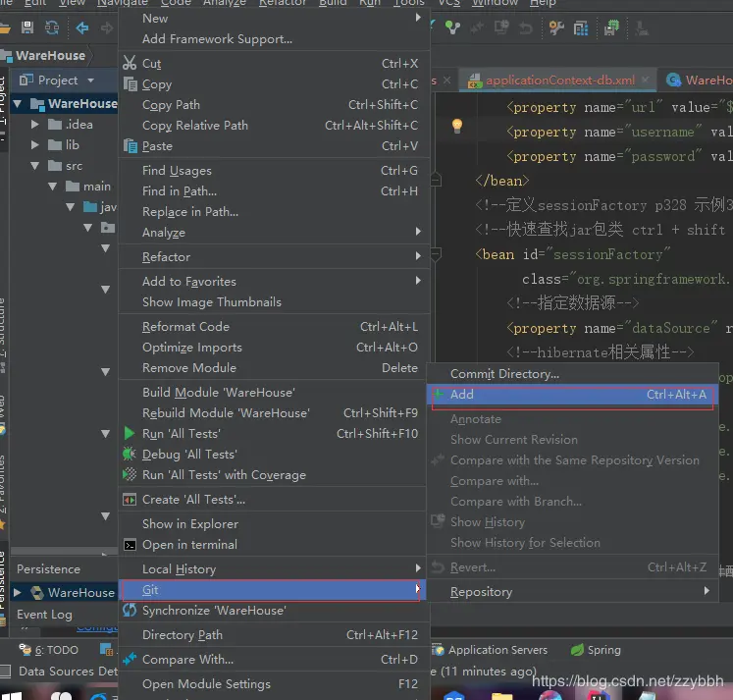This screenshot has height=700, width=733.
Task: Click the Paste clipboard icon
Action: (130, 146)
